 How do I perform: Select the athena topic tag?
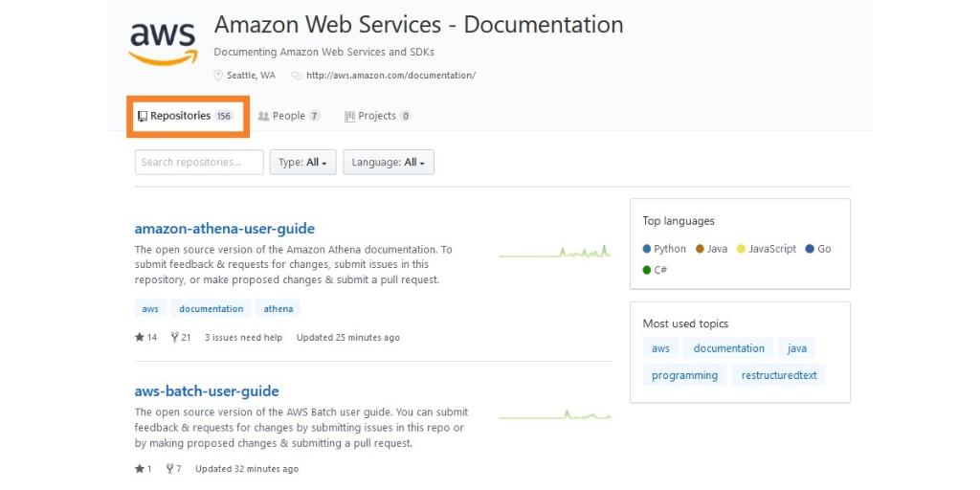(x=278, y=308)
